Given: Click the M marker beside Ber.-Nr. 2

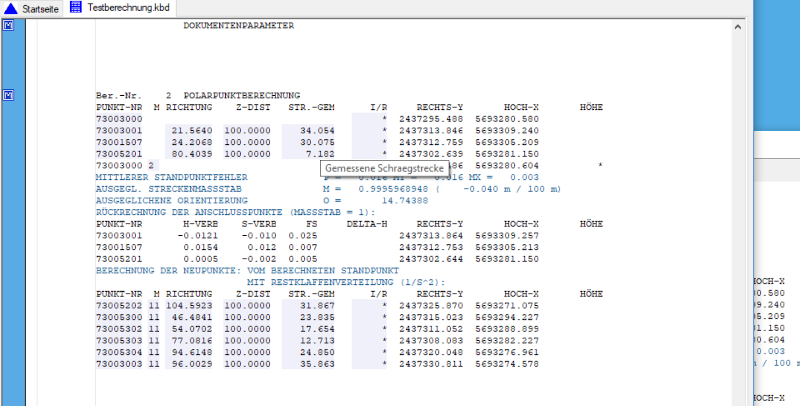Looking at the screenshot, I should (x=8, y=95).
